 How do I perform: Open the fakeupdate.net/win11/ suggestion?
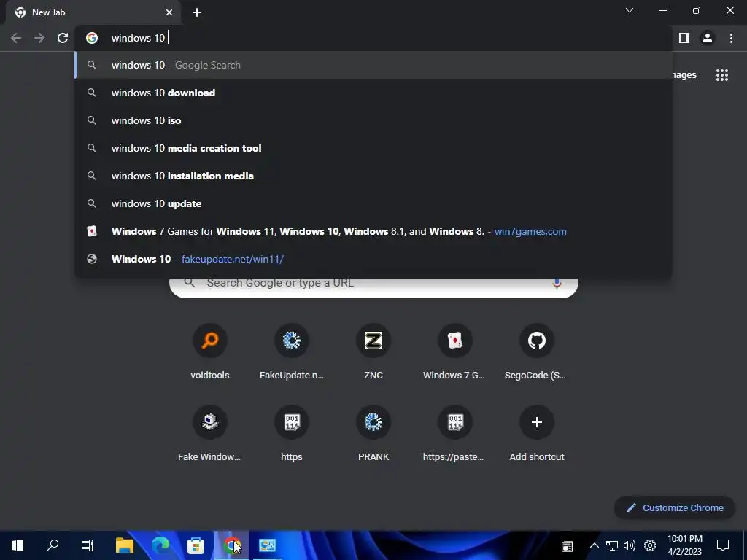coord(373,259)
